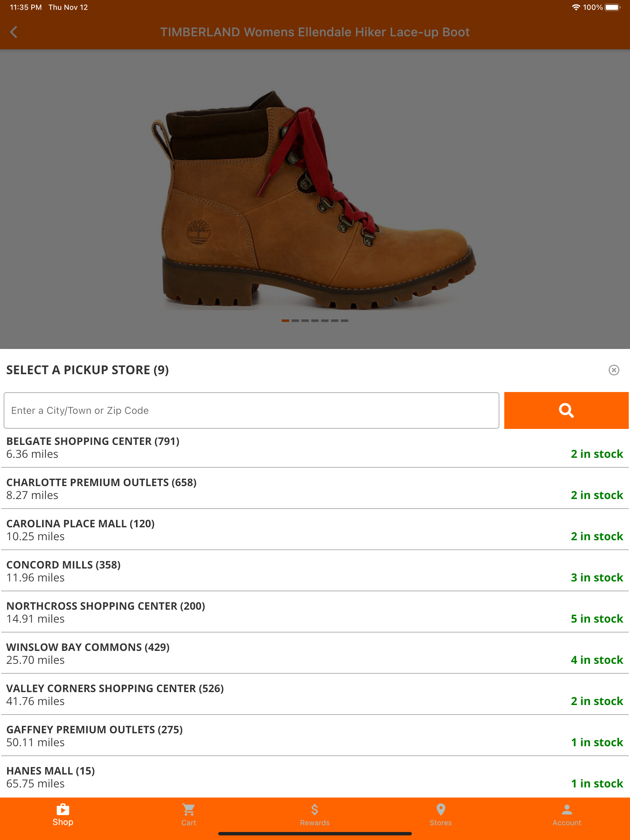The image size is (630, 840).
Task: Jump to the second product image indicator
Action: tap(295, 321)
